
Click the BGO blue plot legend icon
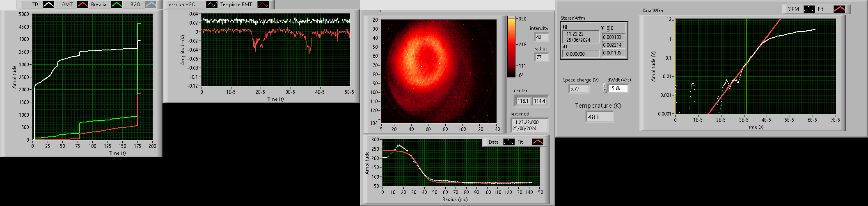151,5
